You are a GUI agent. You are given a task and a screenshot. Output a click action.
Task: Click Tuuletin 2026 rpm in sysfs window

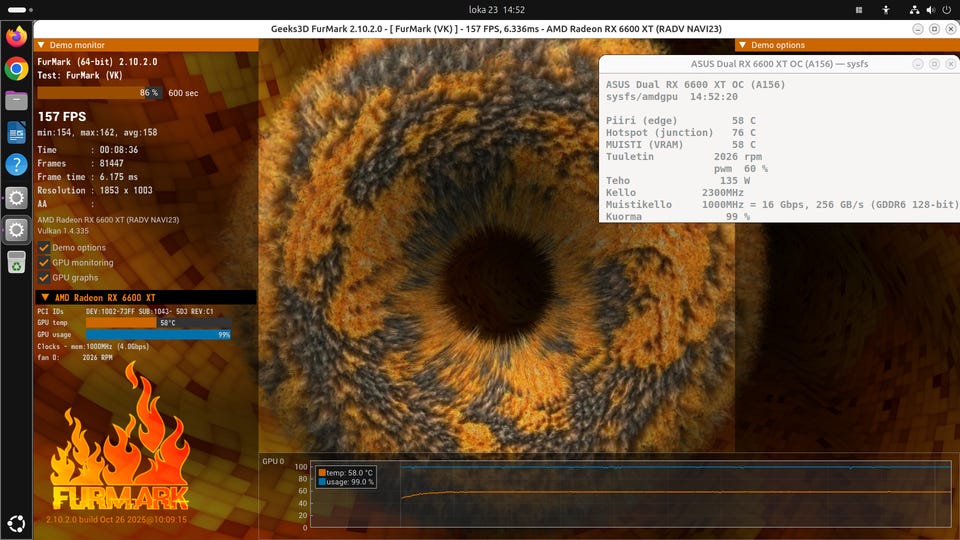point(684,157)
